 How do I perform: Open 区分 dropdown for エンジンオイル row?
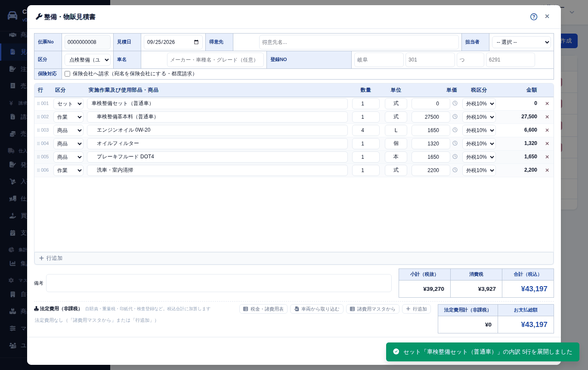click(x=68, y=130)
